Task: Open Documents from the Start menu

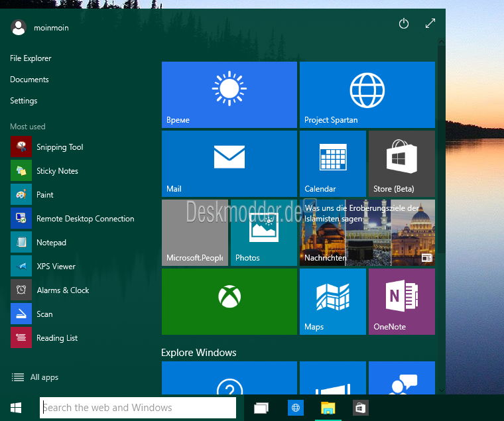Action: click(29, 80)
